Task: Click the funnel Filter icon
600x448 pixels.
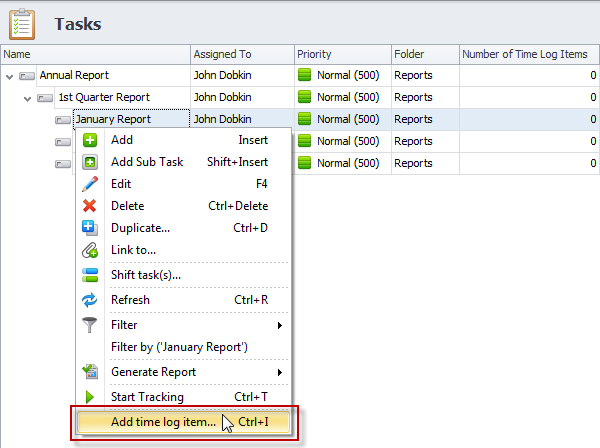Action: tap(90, 325)
